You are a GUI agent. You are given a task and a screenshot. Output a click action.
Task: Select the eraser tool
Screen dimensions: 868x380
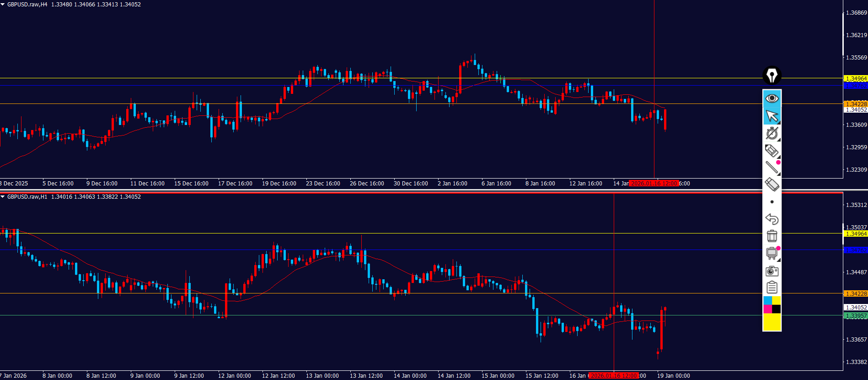(x=772, y=185)
